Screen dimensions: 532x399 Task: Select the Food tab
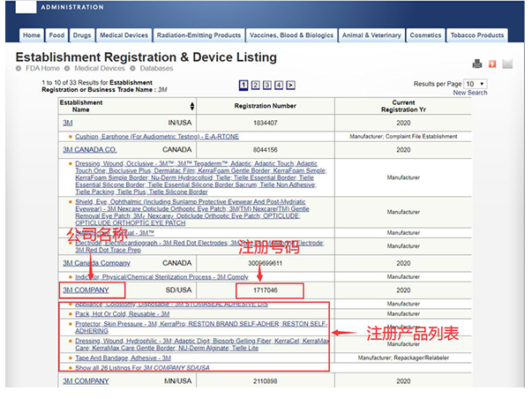point(56,35)
